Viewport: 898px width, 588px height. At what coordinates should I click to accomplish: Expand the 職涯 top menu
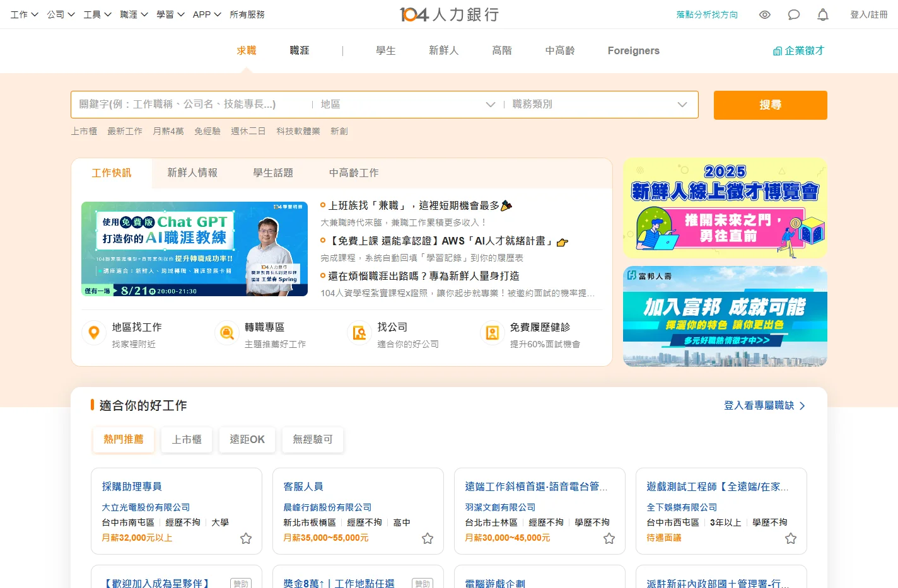click(x=134, y=14)
